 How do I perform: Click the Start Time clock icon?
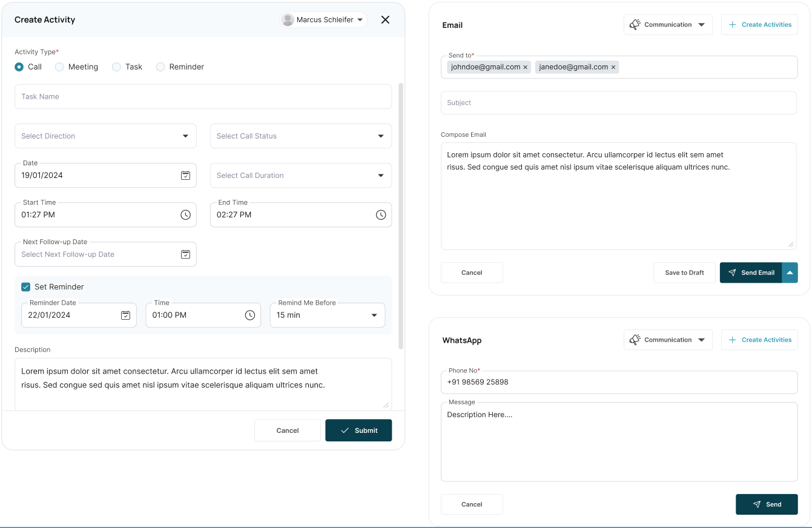(x=185, y=215)
